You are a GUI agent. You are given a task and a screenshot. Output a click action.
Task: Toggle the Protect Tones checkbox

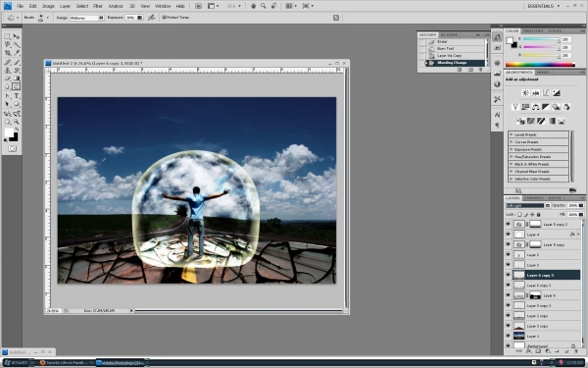(164, 18)
